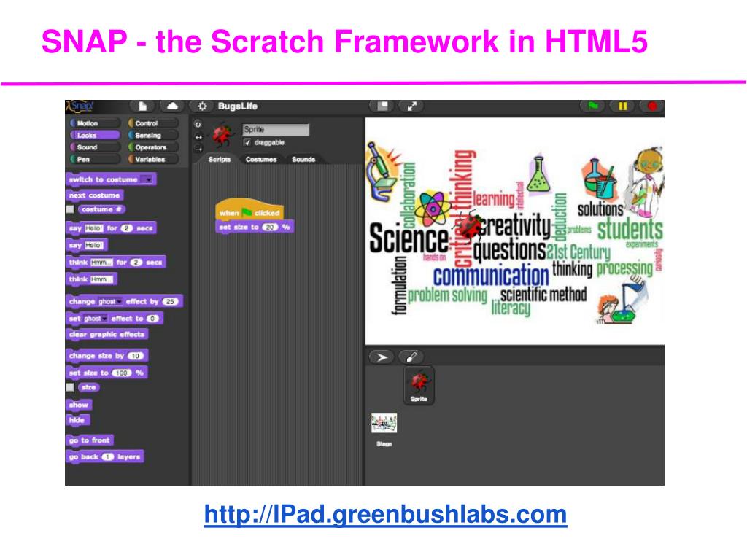747x560 pixels.
Task: Toggle the draggable checkbox
Action: pos(247,142)
